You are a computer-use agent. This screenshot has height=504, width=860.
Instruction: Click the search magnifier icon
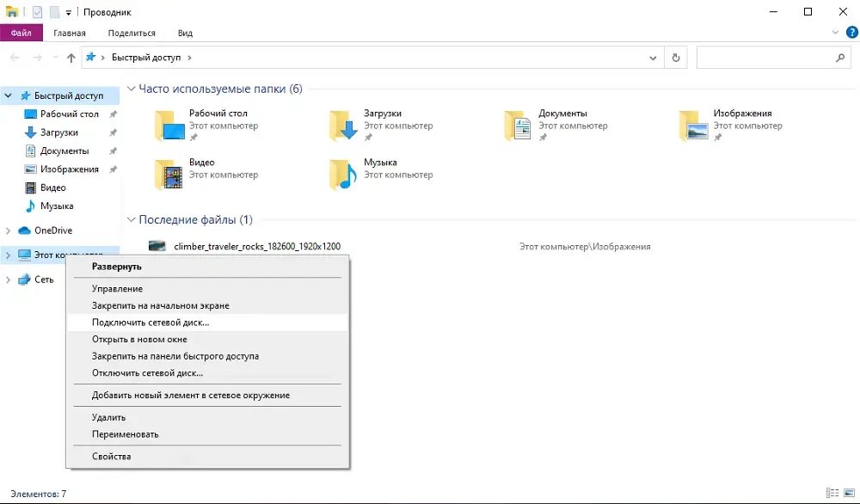tap(838, 58)
